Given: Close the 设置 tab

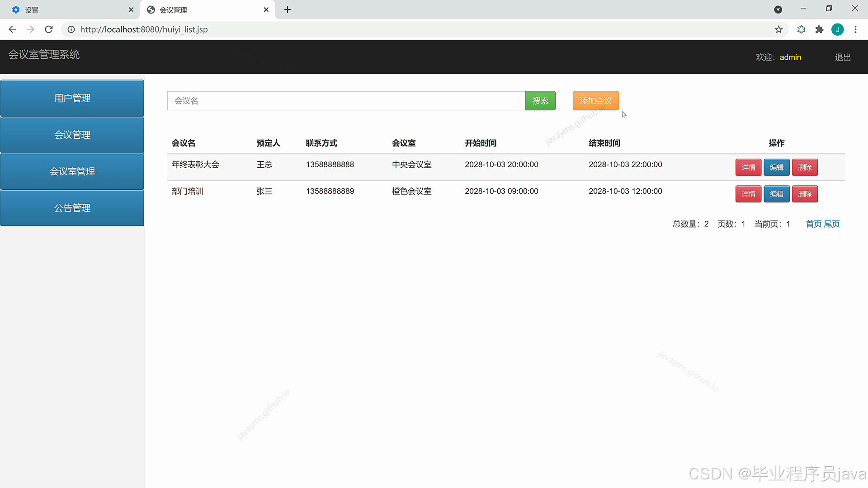Looking at the screenshot, I should (x=131, y=9).
